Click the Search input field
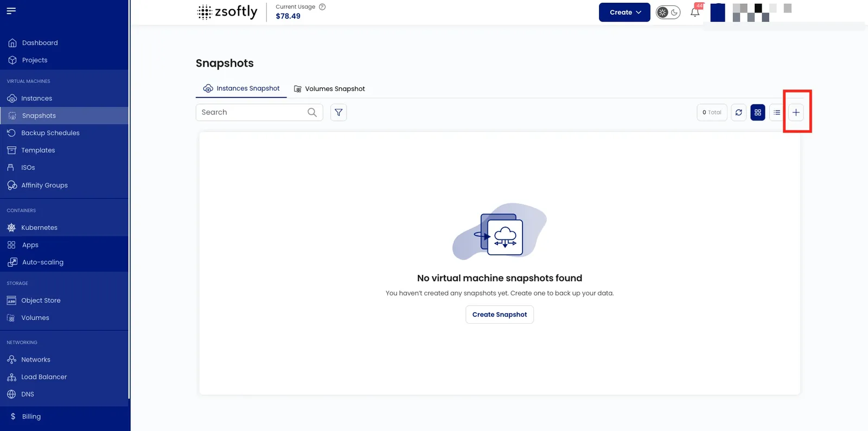The height and width of the screenshot is (431, 868). click(x=259, y=112)
